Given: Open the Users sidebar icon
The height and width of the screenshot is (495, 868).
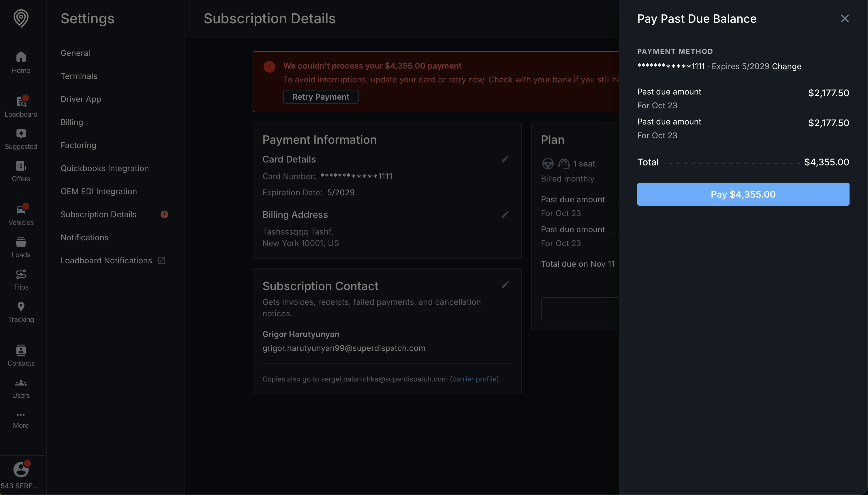Looking at the screenshot, I should tap(21, 389).
